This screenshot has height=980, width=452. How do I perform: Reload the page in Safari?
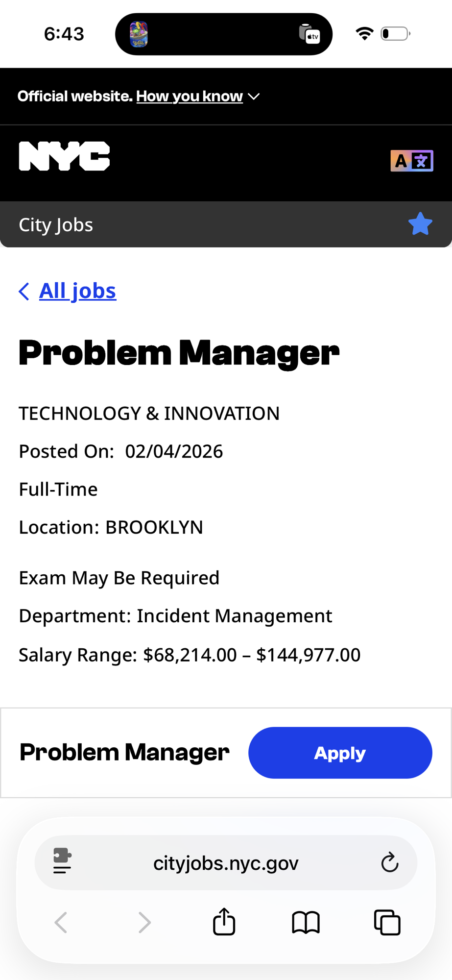[390, 862]
